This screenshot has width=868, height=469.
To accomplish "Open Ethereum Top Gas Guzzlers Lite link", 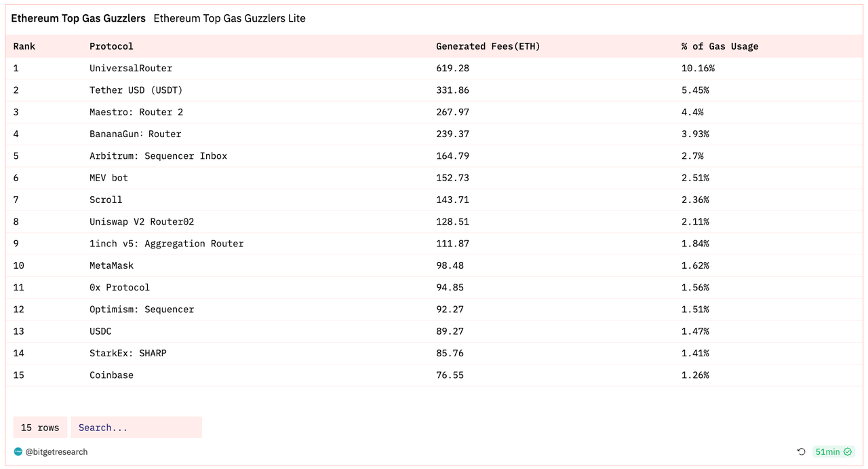I will click(229, 18).
